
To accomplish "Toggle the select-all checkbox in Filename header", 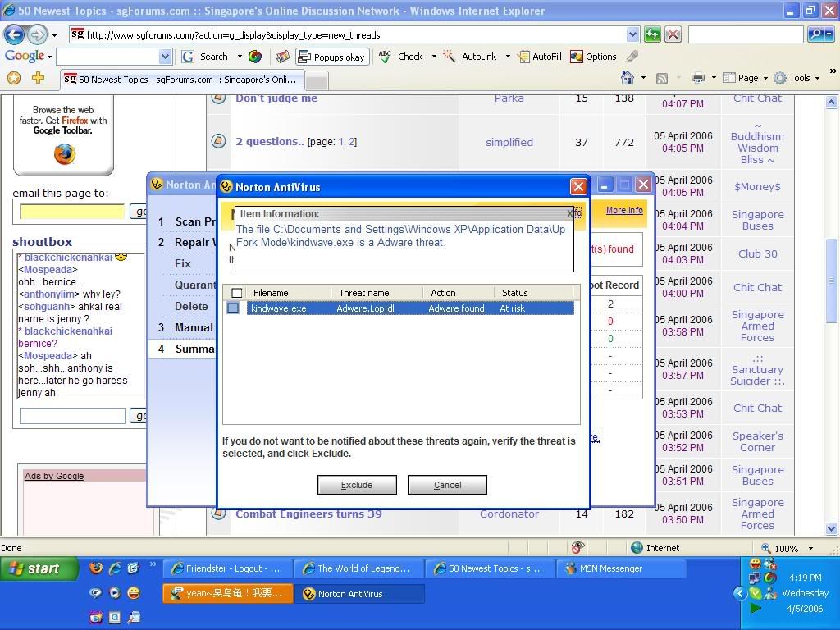I will (237, 293).
